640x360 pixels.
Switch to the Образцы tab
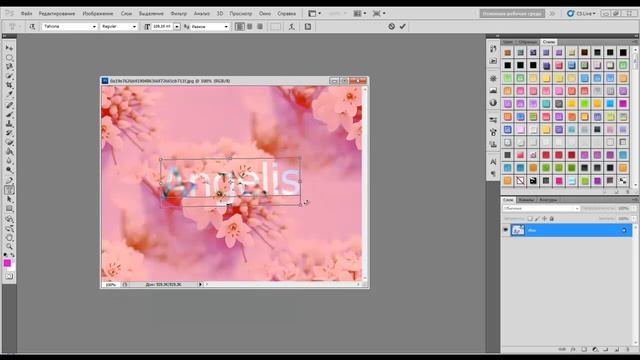527,42
